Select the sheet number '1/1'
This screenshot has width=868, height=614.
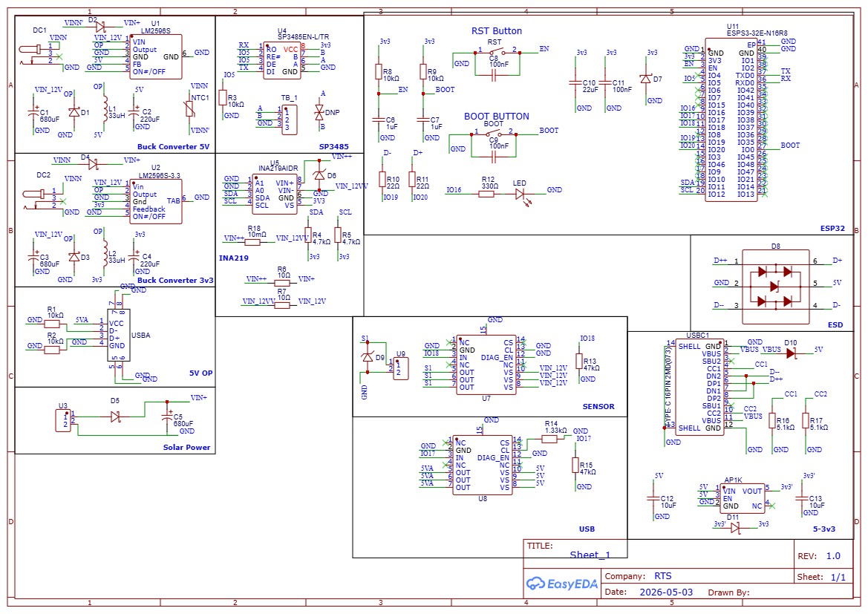coord(838,577)
